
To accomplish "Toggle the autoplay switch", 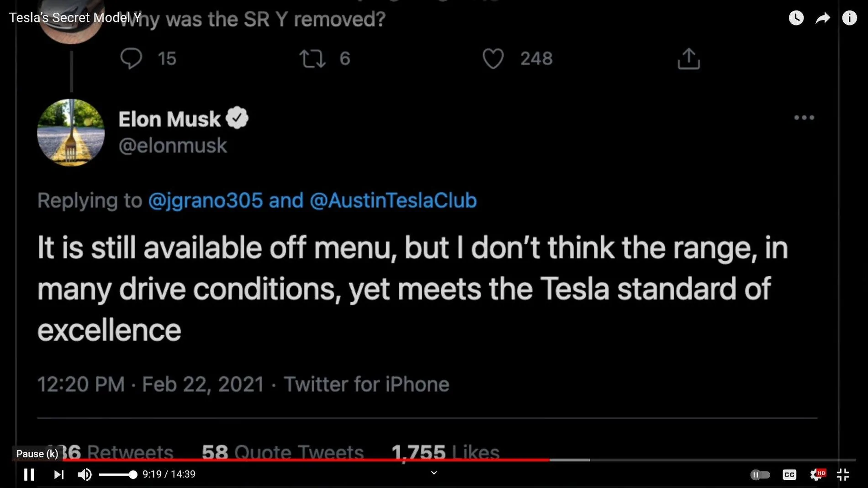I will click(x=760, y=475).
